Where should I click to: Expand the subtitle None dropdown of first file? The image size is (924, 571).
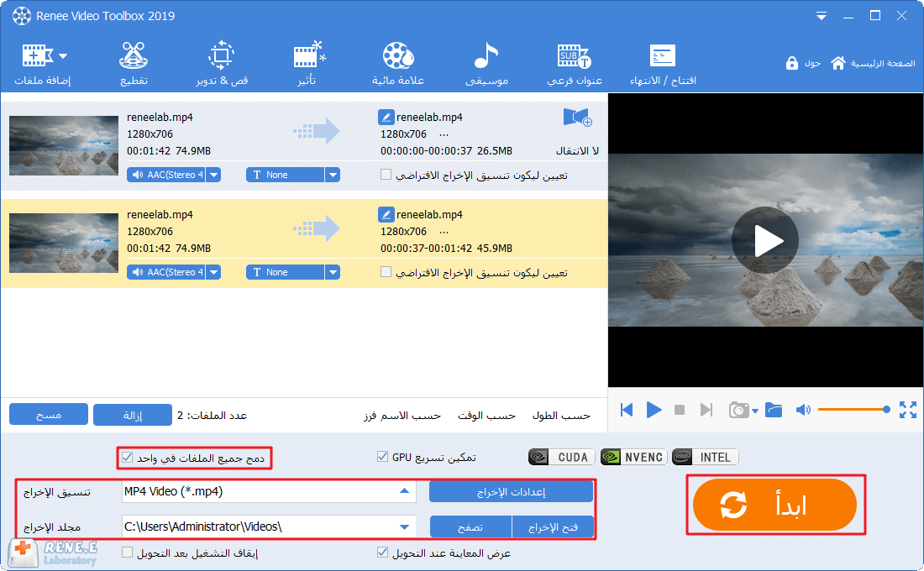pos(333,175)
